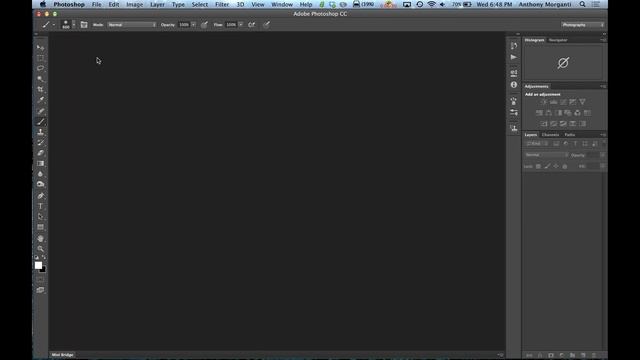Select the Crop tool

click(40, 89)
